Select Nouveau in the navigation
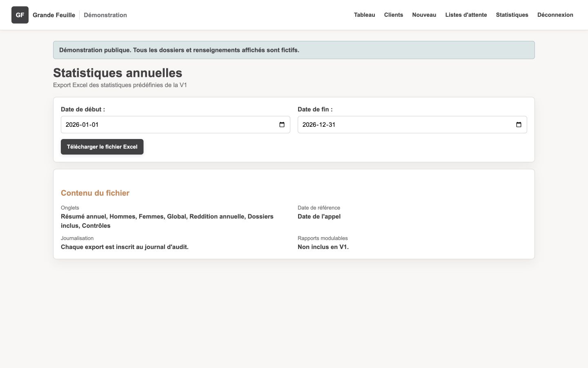 pos(424,15)
